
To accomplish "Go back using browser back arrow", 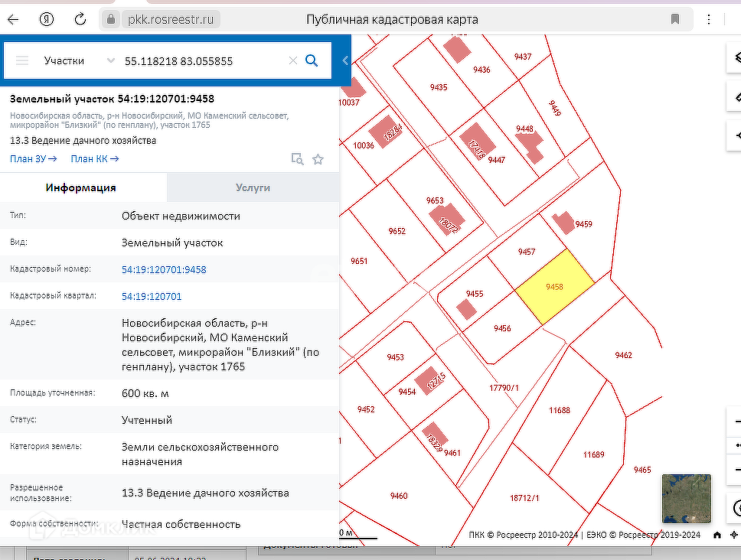I will tap(14, 19).
